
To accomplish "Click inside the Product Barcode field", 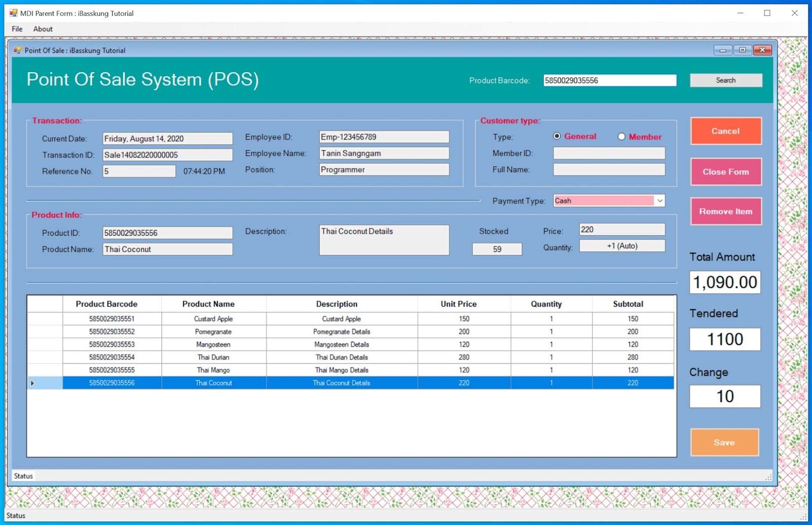I will coord(610,80).
